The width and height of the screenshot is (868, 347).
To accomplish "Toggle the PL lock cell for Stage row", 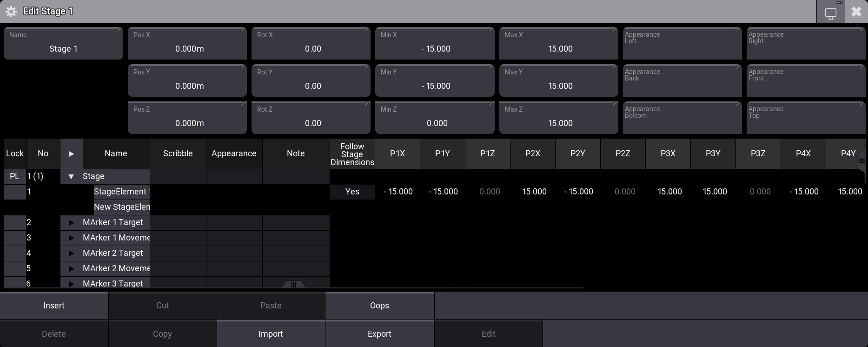I will pyautogui.click(x=15, y=176).
